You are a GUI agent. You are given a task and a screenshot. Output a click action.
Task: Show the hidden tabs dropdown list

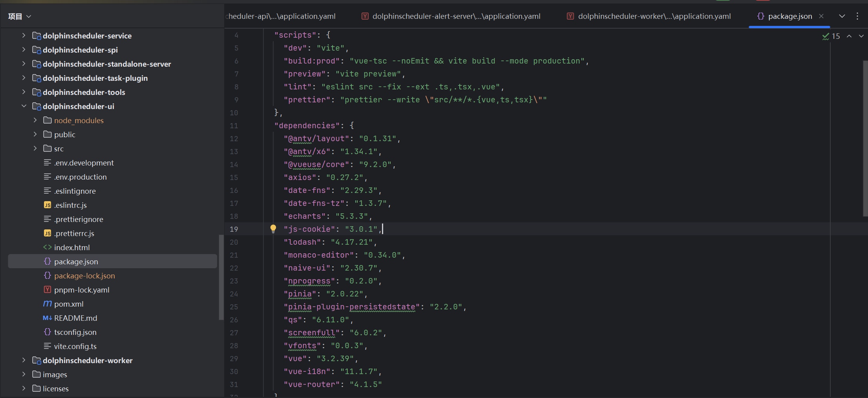pyautogui.click(x=842, y=16)
